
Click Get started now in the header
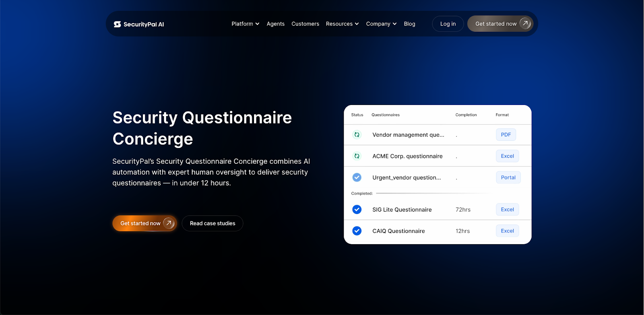coord(500,24)
